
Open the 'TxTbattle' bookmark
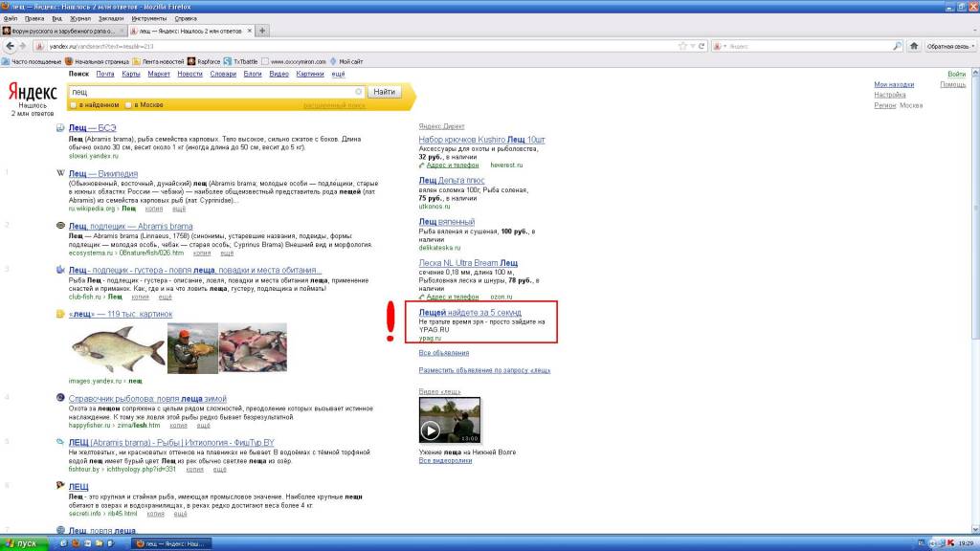(x=240, y=62)
